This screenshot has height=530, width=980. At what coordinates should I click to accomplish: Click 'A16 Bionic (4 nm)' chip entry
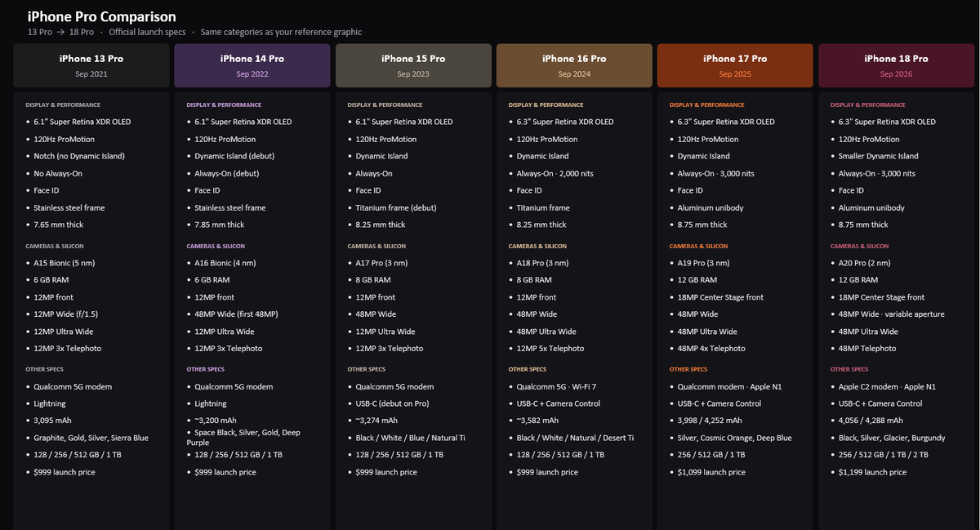pyautogui.click(x=225, y=263)
